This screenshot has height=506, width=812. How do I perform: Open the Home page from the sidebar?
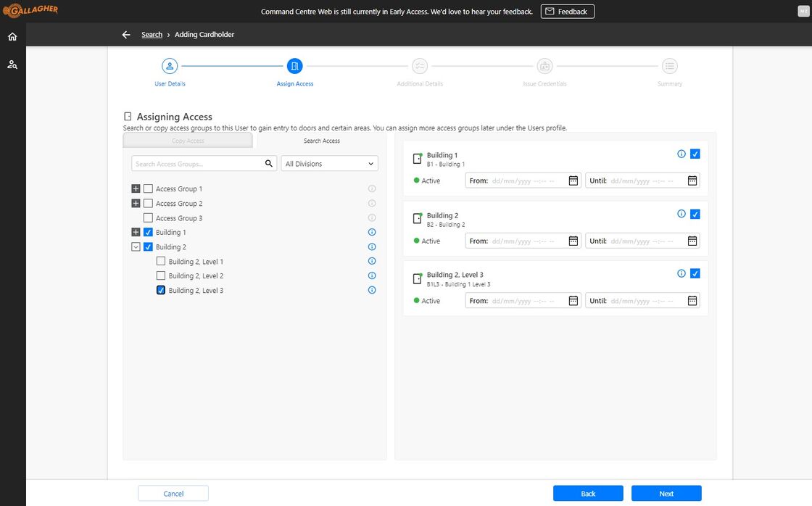point(12,36)
